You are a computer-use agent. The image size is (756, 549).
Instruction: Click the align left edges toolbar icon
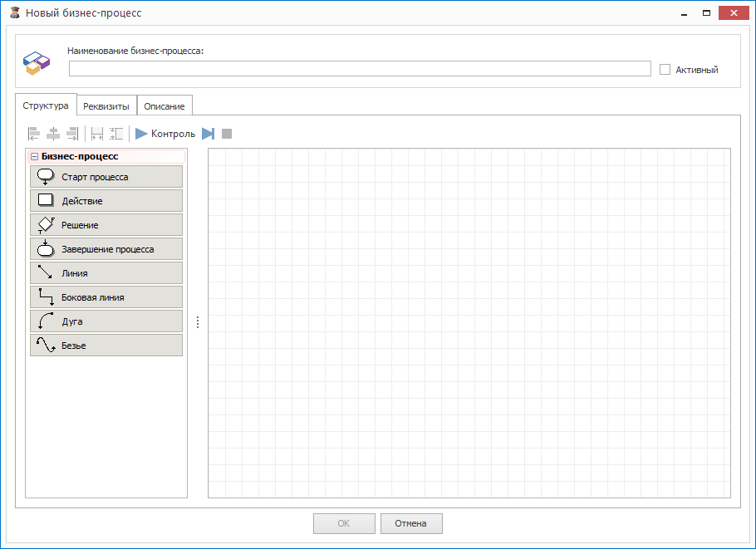point(34,134)
